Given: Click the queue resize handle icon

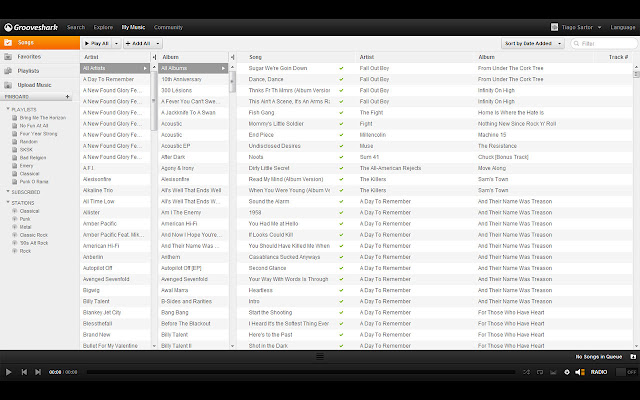Looking at the screenshot, I should (x=320, y=356).
